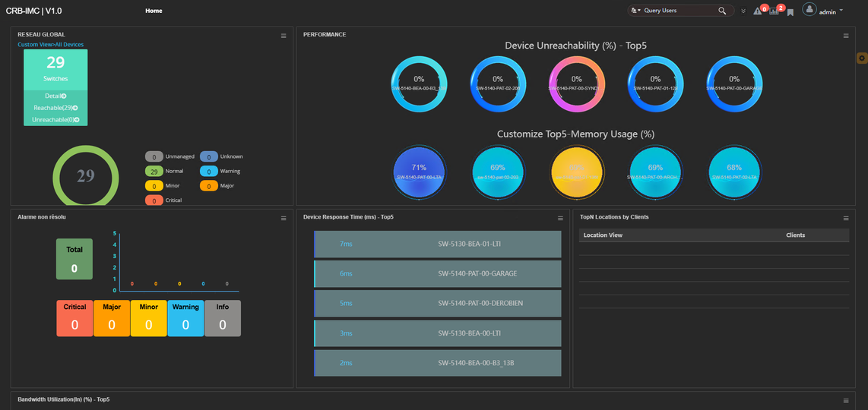Open the alarm warning triangle icon

pyautogui.click(x=757, y=11)
